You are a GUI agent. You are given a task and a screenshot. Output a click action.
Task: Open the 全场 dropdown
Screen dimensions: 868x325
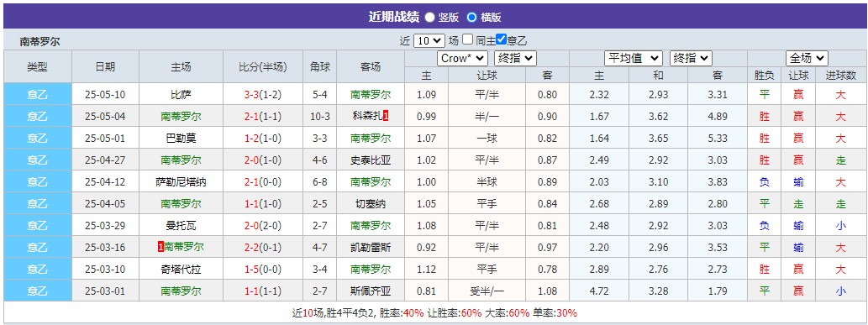tap(807, 58)
